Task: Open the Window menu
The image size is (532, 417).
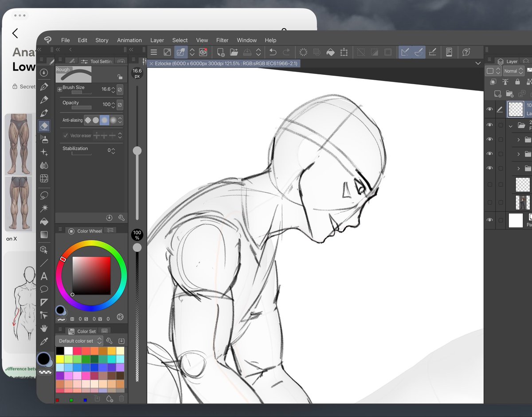Action: pos(247,40)
